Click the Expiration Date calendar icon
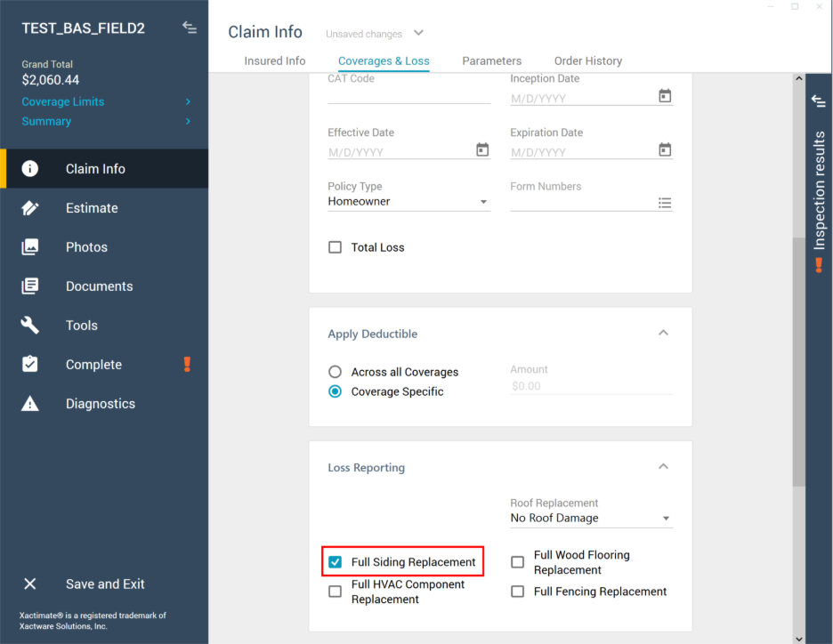 coord(665,150)
